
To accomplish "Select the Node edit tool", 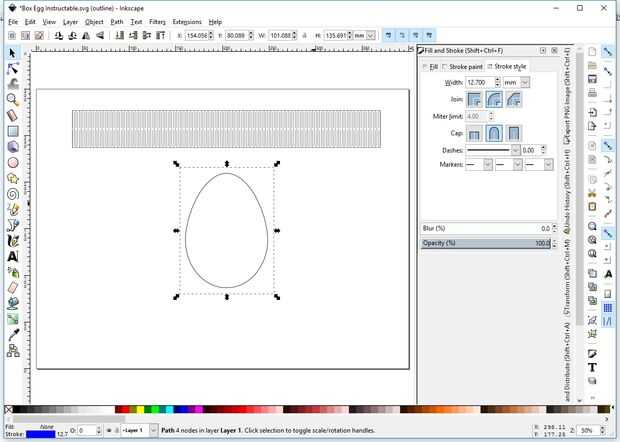I will tap(13, 68).
